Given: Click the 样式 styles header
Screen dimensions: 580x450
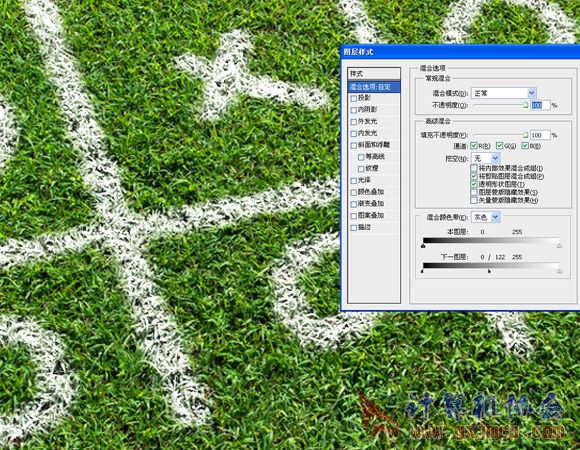Looking at the screenshot, I should click(x=374, y=74).
